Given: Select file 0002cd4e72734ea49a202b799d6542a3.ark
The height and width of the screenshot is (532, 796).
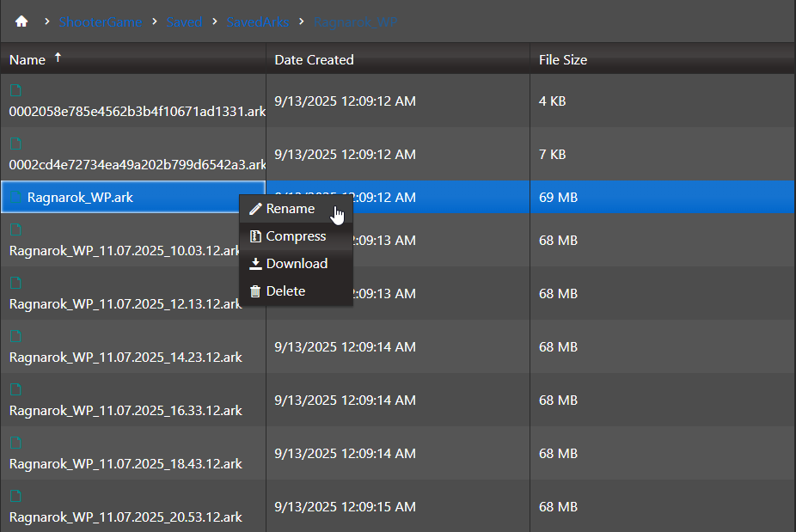Looking at the screenshot, I should coord(137,164).
